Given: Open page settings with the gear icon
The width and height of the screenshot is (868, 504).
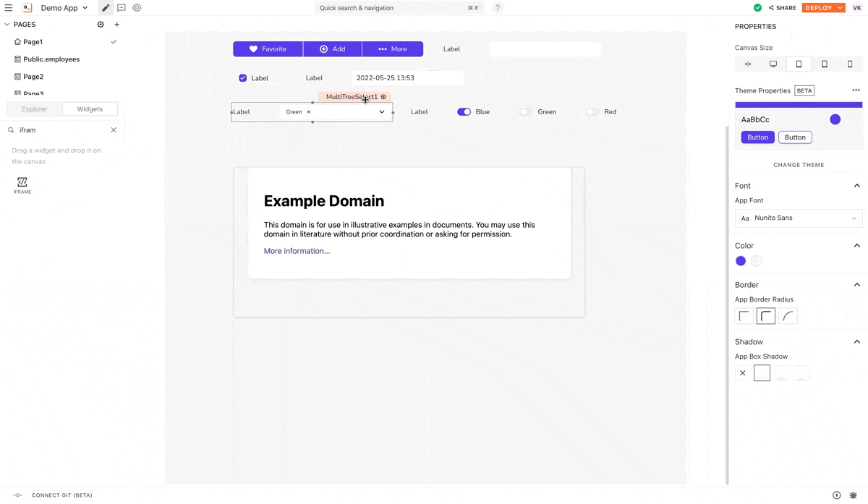Looking at the screenshot, I should coord(101,25).
